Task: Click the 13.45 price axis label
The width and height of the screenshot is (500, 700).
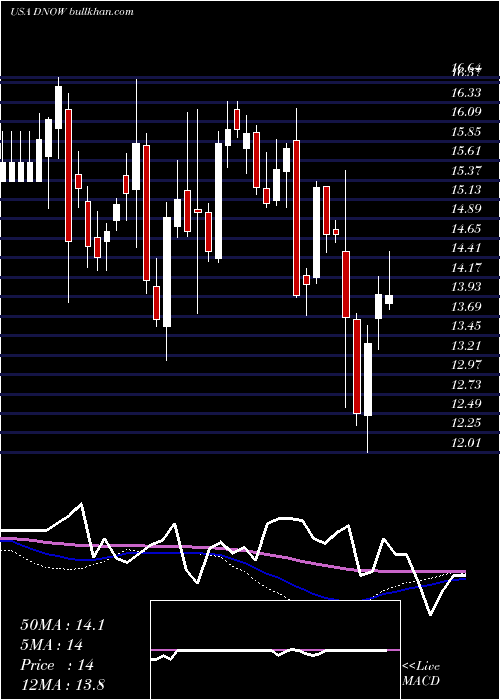Action: click(467, 325)
